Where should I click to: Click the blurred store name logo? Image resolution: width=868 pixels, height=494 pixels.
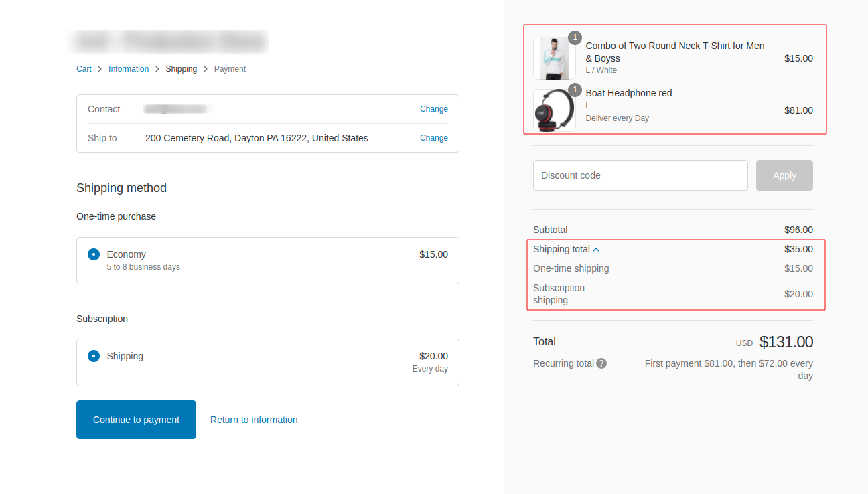(169, 42)
